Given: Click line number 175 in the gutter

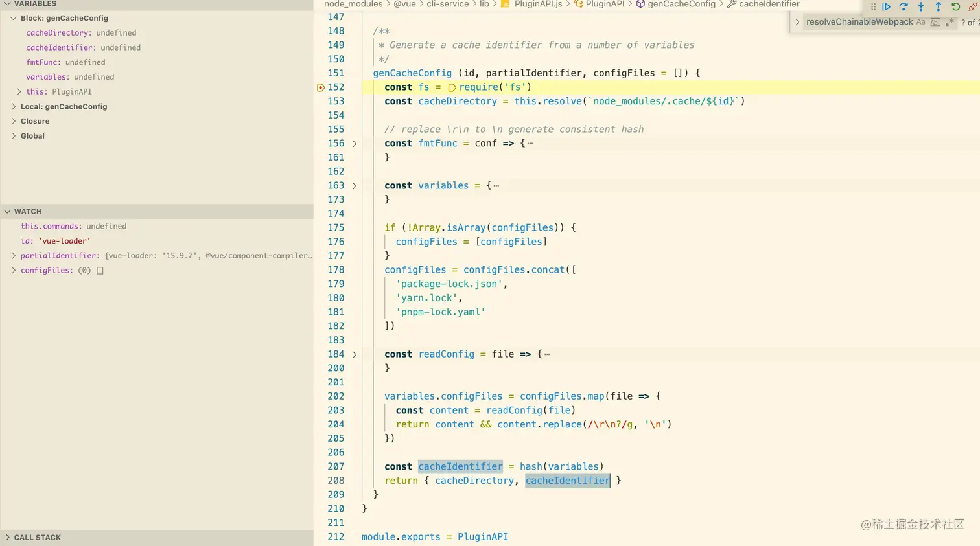Looking at the screenshot, I should pyautogui.click(x=336, y=228).
